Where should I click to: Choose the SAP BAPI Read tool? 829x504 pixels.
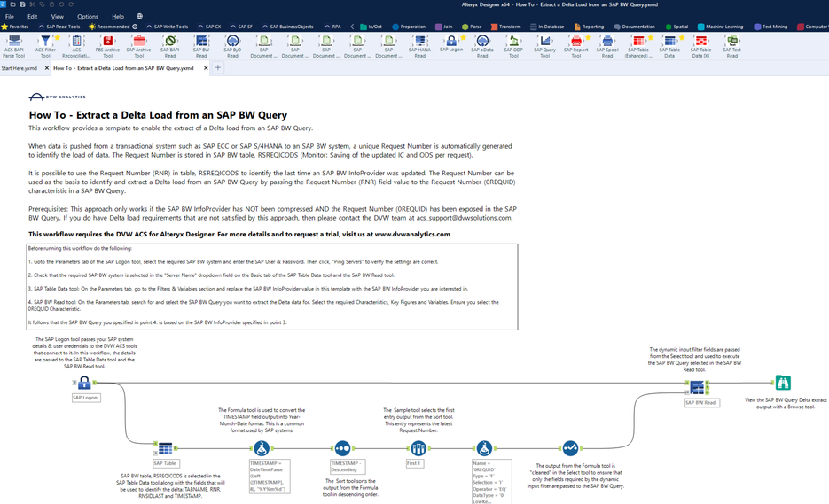[x=170, y=42]
